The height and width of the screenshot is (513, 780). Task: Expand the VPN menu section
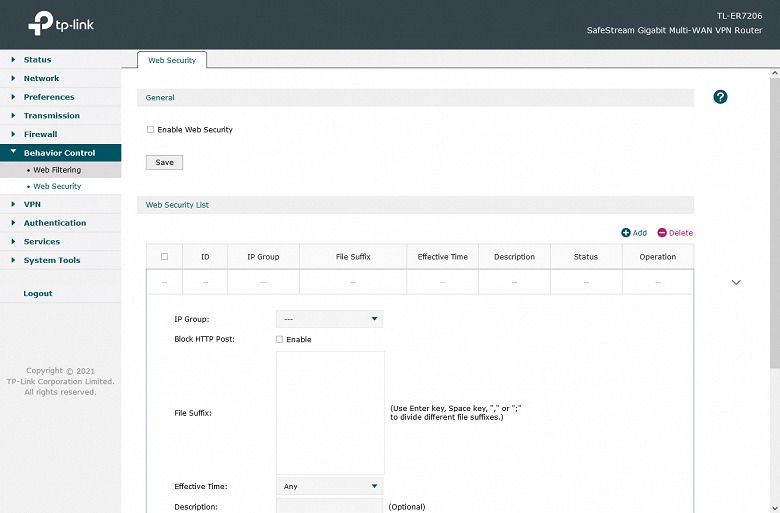[32, 204]
